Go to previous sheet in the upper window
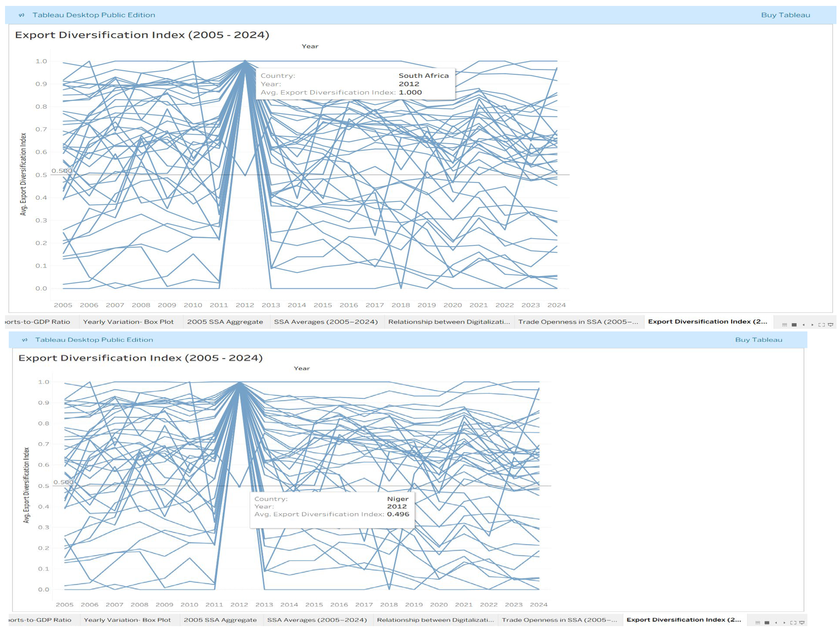 803,325
